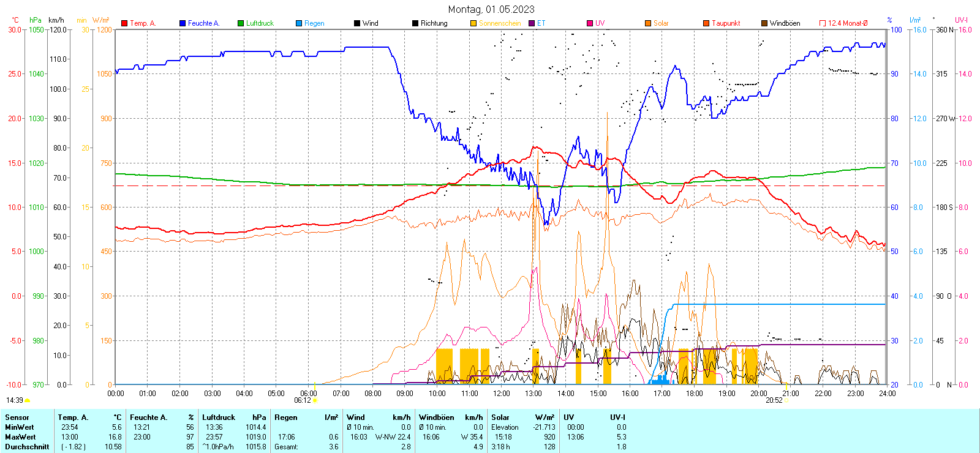Click the orange Solar legend square
The height and width of the screenshot is (453, 980).
pos(648,23)
